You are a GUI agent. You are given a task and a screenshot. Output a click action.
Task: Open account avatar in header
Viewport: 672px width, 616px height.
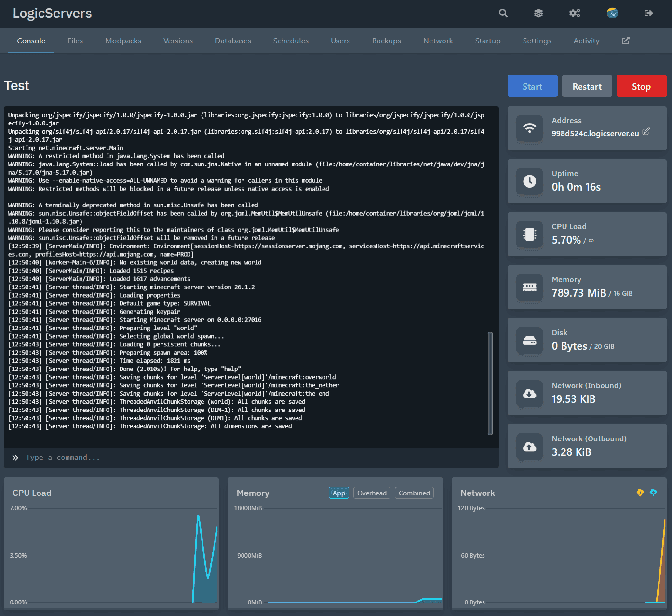[x=612, y=13]
